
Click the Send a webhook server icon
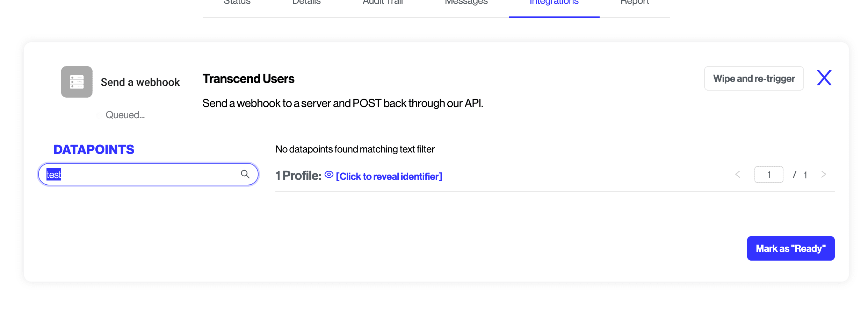click(x=77, y=82)
